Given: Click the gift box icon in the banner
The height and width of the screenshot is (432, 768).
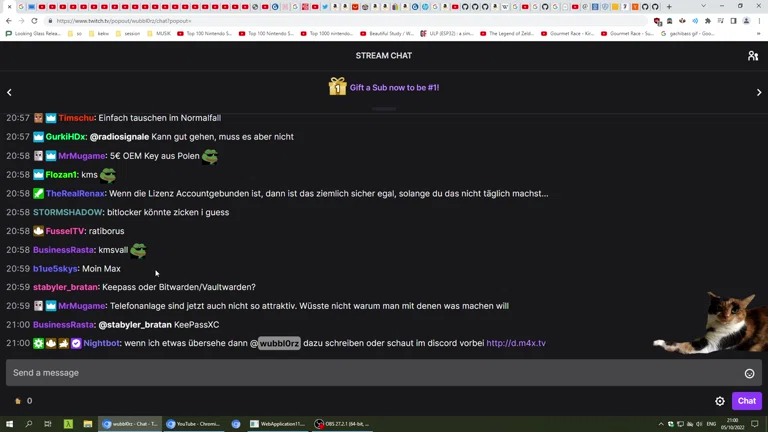Looking at the screenshot, I should pos(337,87).
